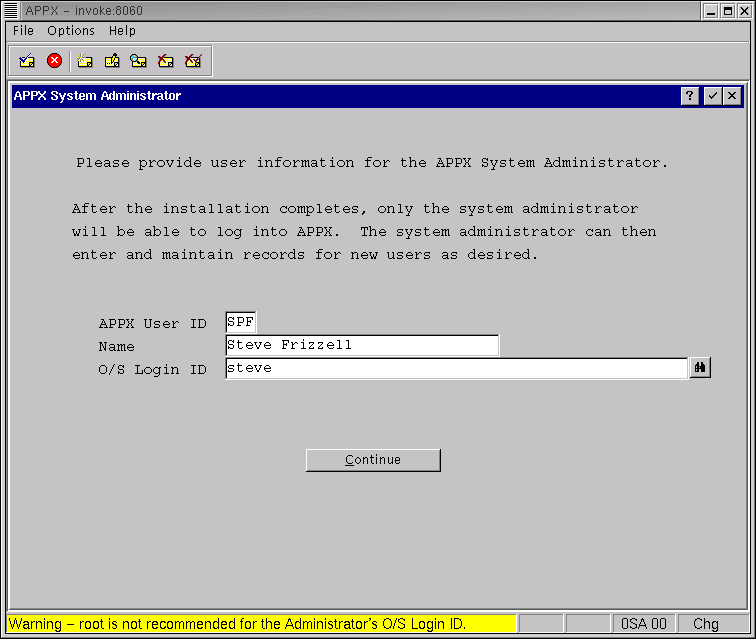Click the folder icon with X and checkmark

(x=193, y=61)
